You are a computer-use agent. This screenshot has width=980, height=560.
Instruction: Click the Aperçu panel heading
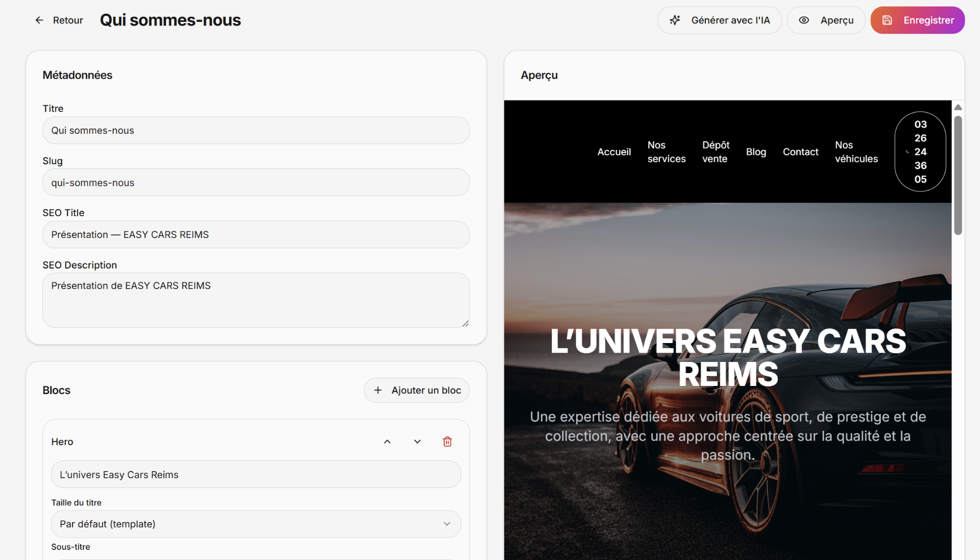[x=539, y=75]
